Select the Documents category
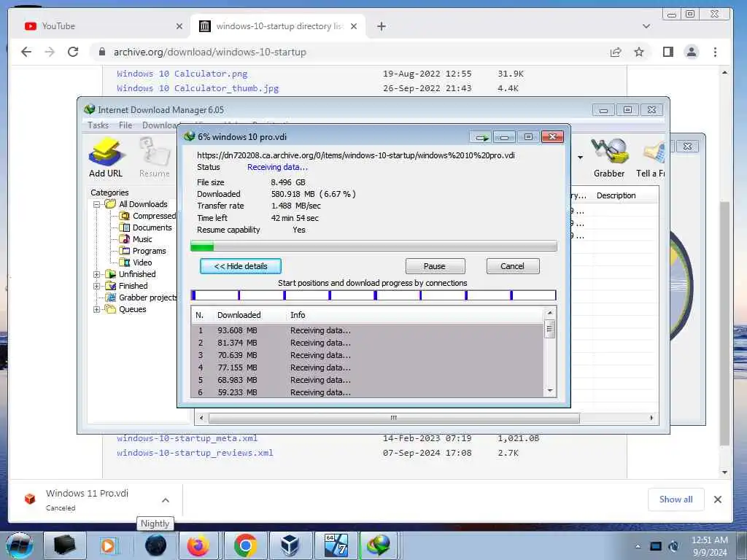Image resolution: width=747 pixels, height=560 pixels. [x=146, y=227]
